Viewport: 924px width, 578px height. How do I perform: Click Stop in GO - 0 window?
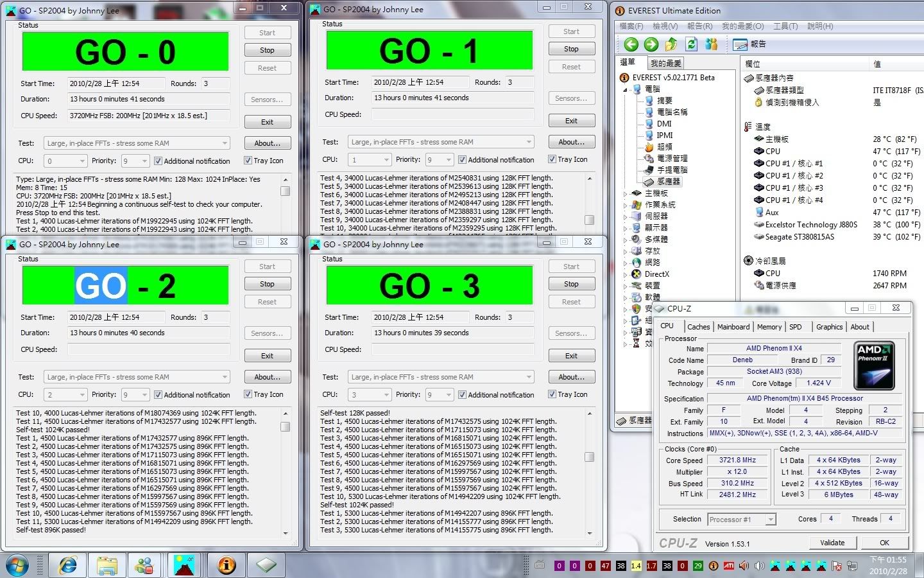[267, 50]
